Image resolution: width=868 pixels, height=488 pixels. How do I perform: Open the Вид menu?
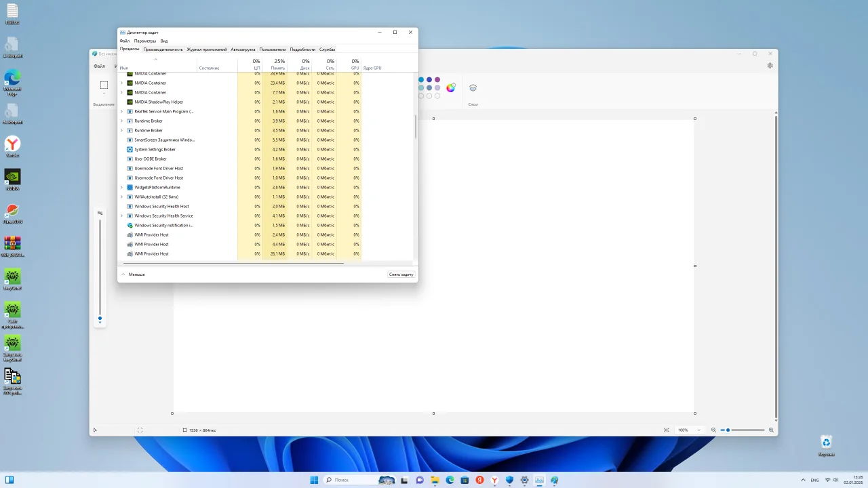(x=164, y=41)
